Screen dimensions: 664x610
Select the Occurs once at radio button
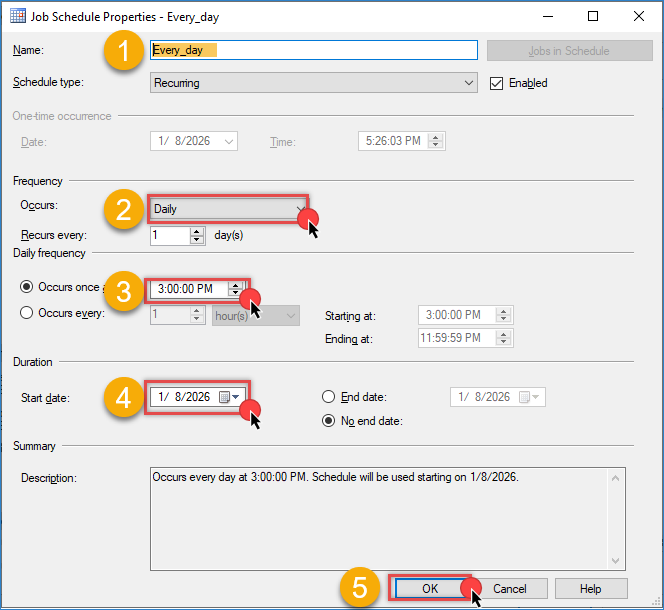pyautogui.click(x=28, y=288)
